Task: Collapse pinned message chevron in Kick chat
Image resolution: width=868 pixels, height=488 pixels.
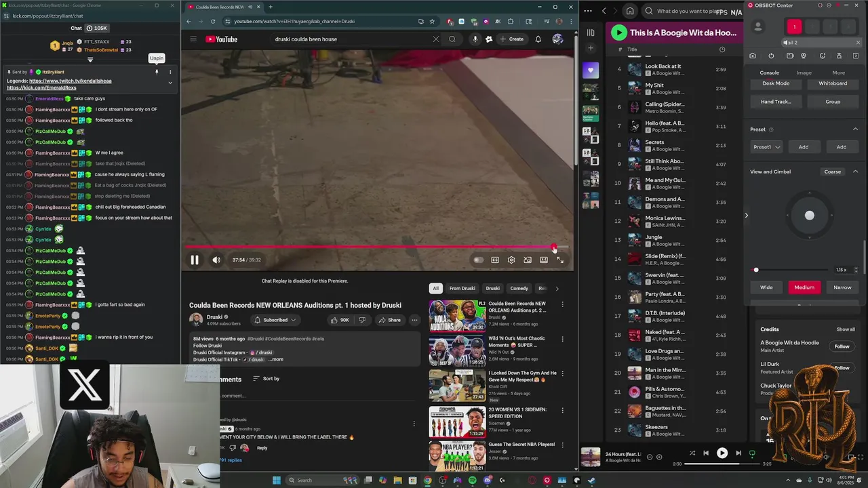Action: point(170,83)
